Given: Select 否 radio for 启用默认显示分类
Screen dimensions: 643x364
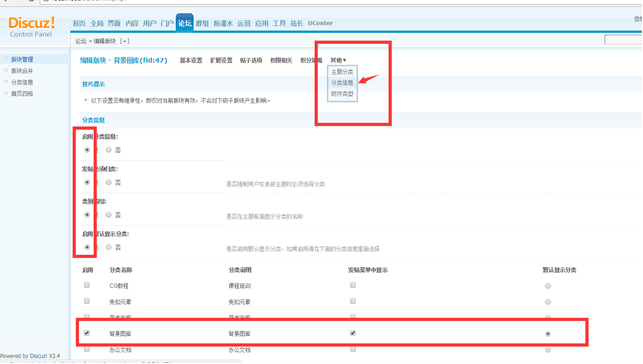Looking at the screenshot, I should [x=109, y=247].
